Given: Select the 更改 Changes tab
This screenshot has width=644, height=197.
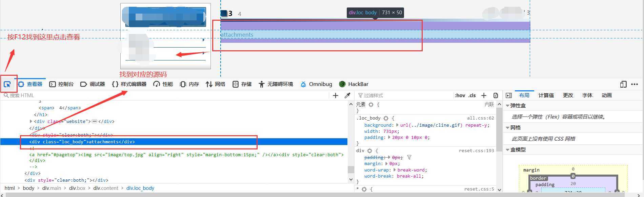Looking at the screenshot, I should click(568, 95).
